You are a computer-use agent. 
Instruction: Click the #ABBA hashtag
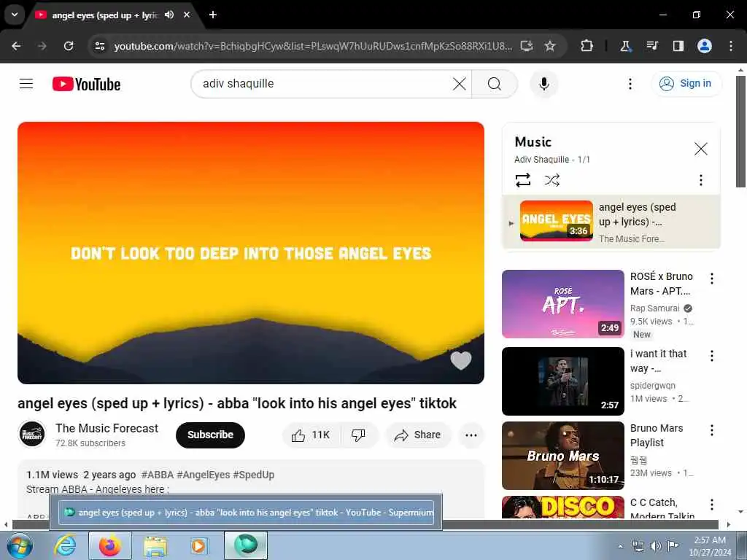(x=158, y=475)
